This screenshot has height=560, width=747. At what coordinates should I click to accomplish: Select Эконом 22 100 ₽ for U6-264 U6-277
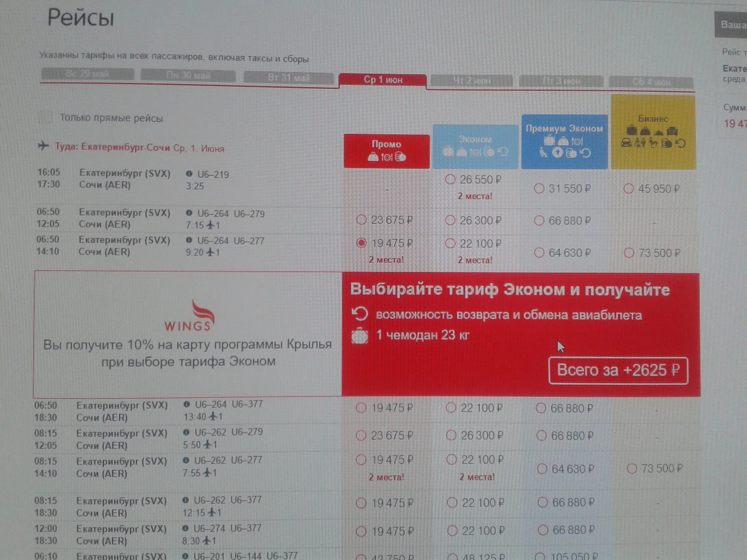[450, 243]
